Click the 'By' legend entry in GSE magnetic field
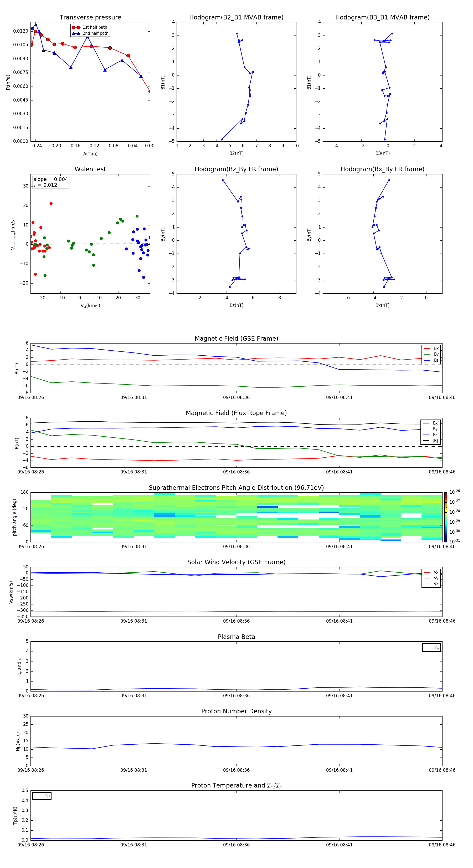 coord(431,354)
